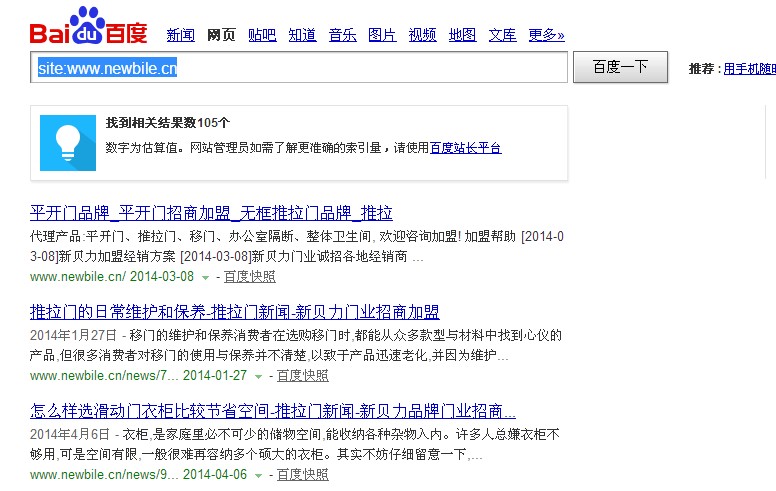Screen dimensions: 776x491
Task: Click the 百度一下 search button
Action: pyautogui.click(x=621, y=67)
